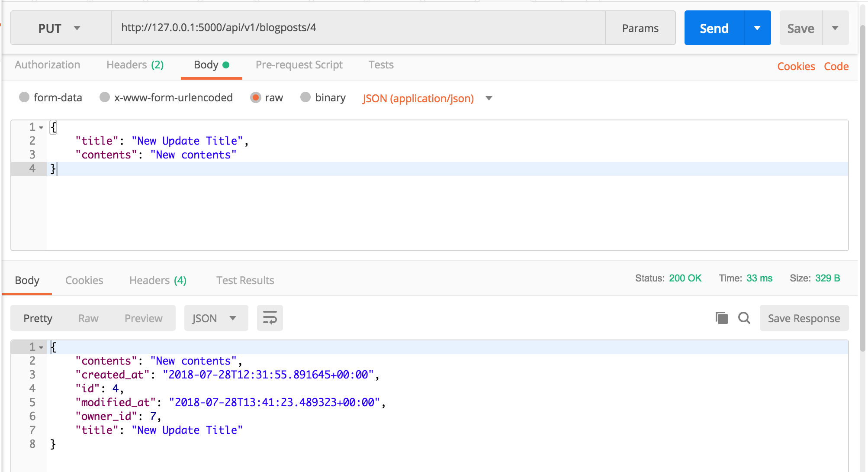
Task: Click the wrap lines icon in response toolbar
Action: point(270,318)
